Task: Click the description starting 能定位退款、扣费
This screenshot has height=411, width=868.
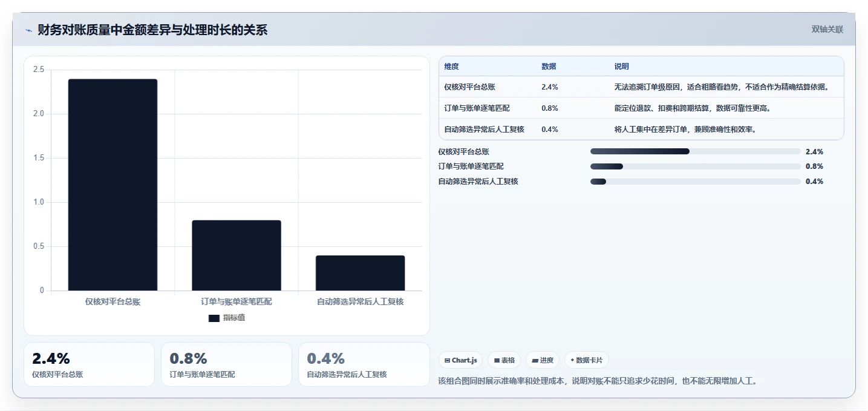Action: click(692, 108)
